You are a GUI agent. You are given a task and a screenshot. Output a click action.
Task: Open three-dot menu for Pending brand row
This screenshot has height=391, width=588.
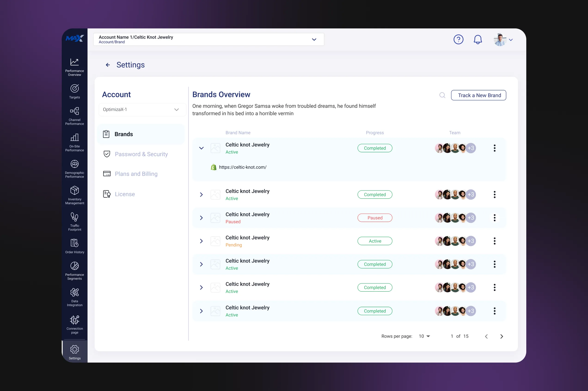pyautogui.click(x=494, y=241)
